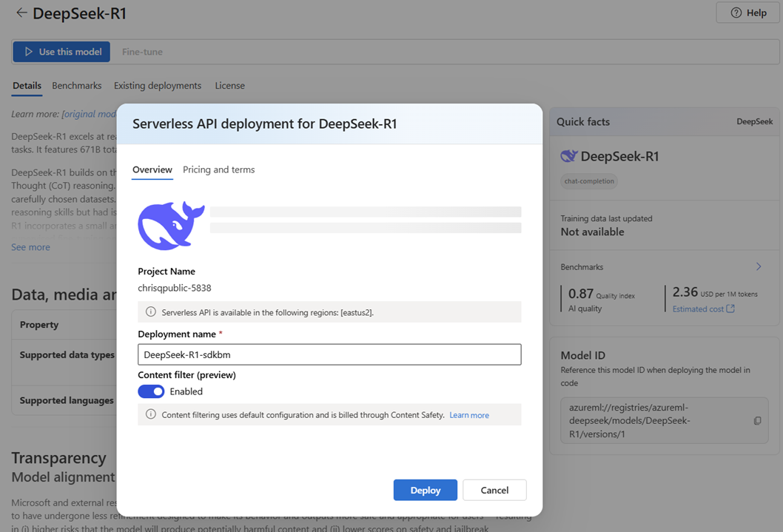This screenshot has width=783, height=532.
Task: Click the DeepSeek whale logo in dialog
Action: (171, 226)
